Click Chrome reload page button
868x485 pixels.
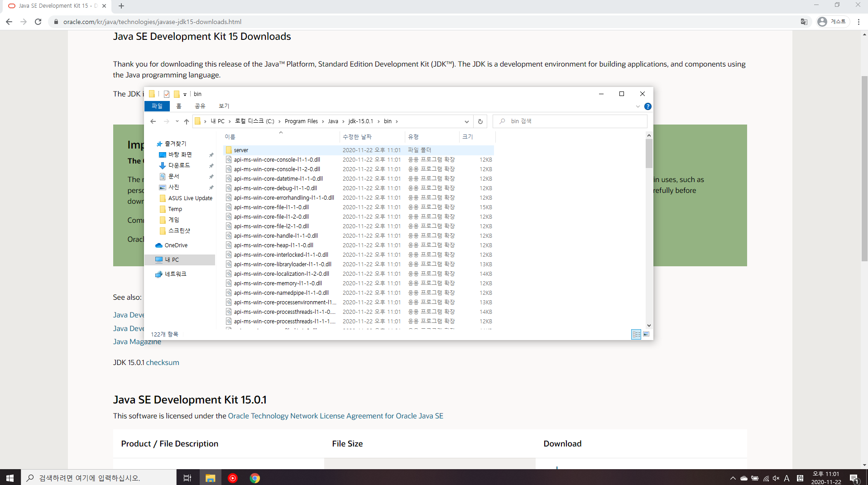tap(38, 22)
